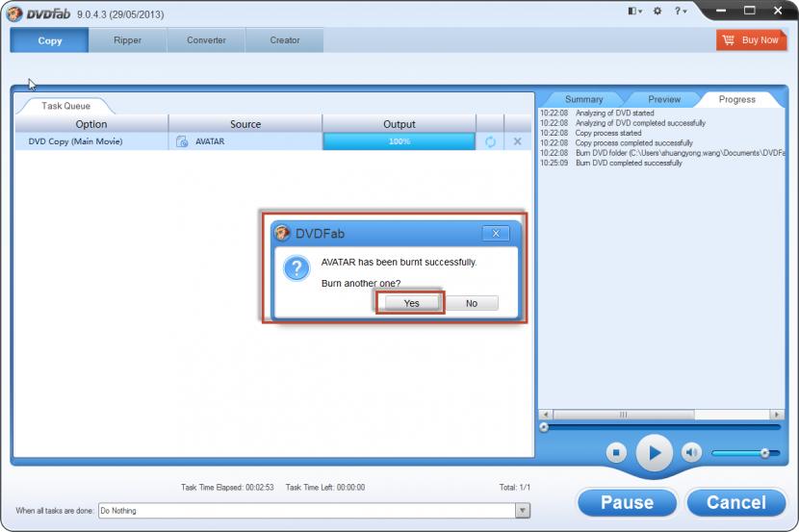799x532 pixels.
Task: Click the refresh icon on AVATAR task row
Action: tap(490, 141)
